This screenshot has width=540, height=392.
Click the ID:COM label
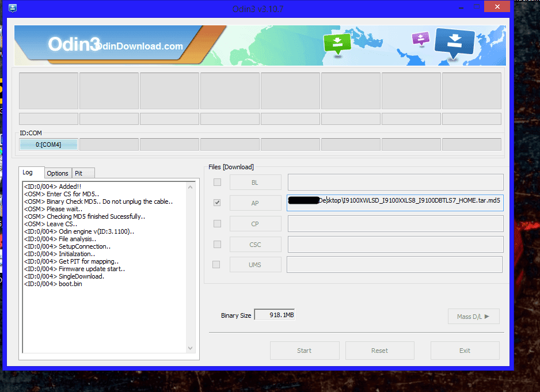point(31,133)
